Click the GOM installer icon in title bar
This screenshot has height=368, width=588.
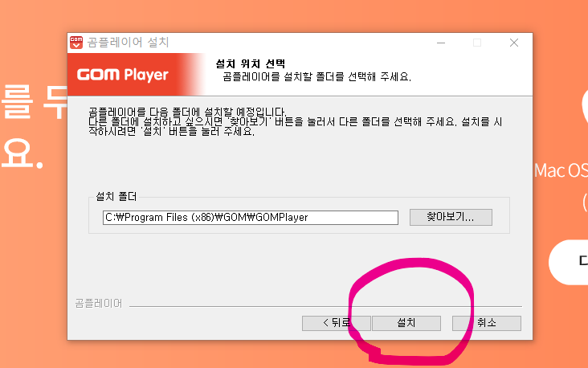[76, 43]
